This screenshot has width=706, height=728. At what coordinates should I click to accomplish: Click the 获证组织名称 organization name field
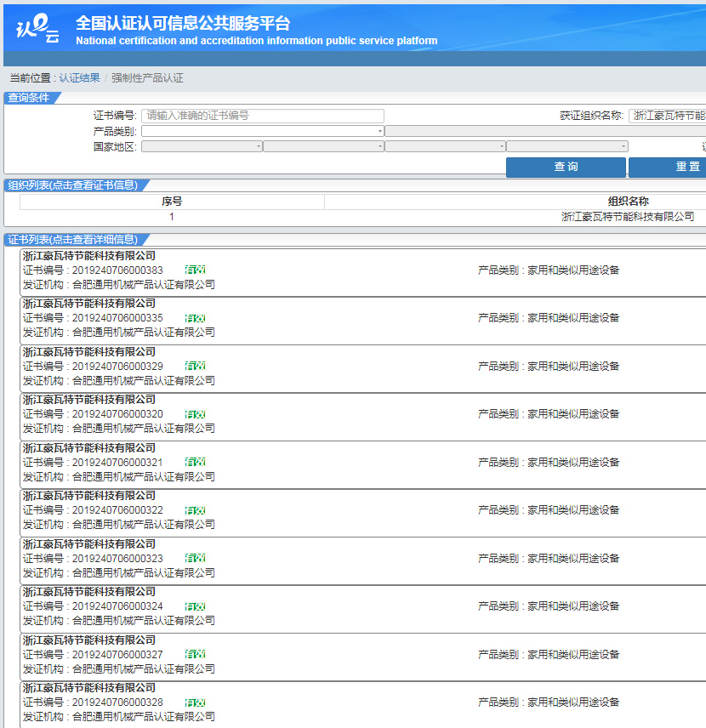[x=668, y=116]
